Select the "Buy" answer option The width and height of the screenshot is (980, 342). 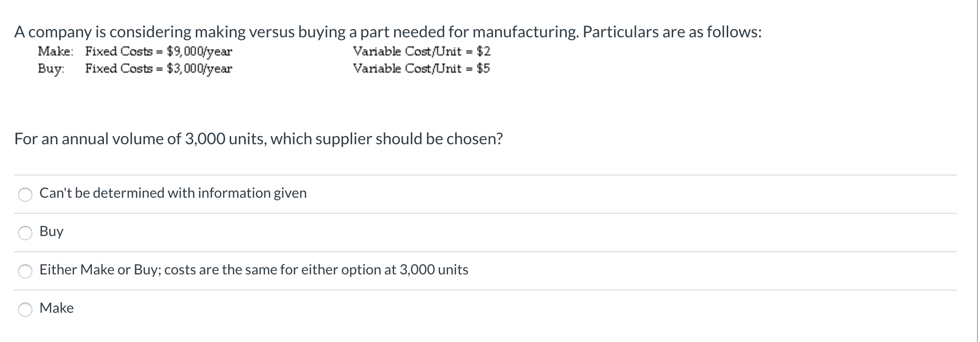click(51, 232)
